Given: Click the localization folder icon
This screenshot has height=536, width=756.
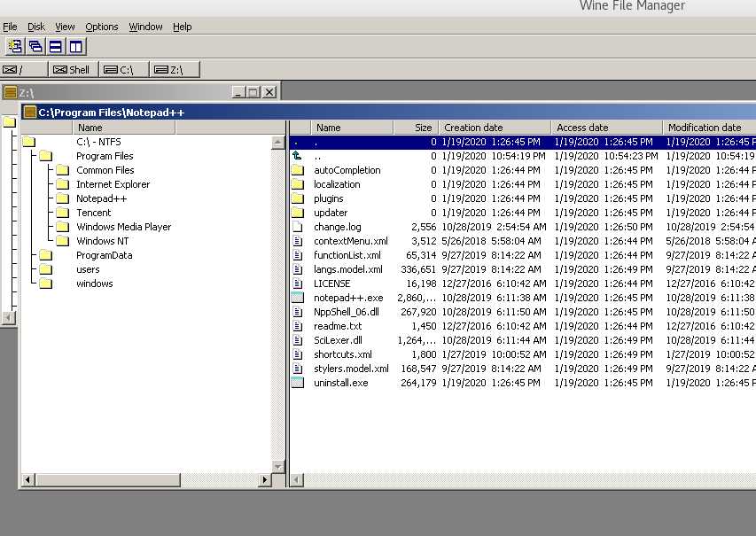Looking at the screenshot, I should [x=298, y=184].
